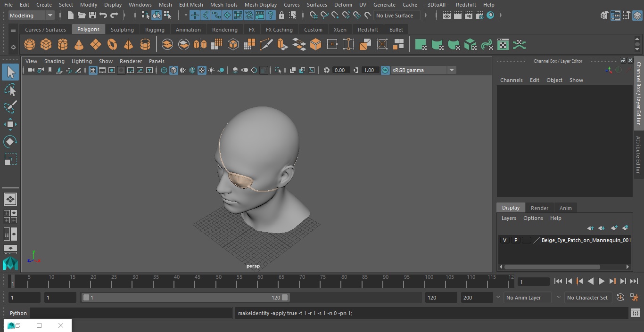
Task: Switch to the Sculpting shelf tab
Action: tap(122, 30)
